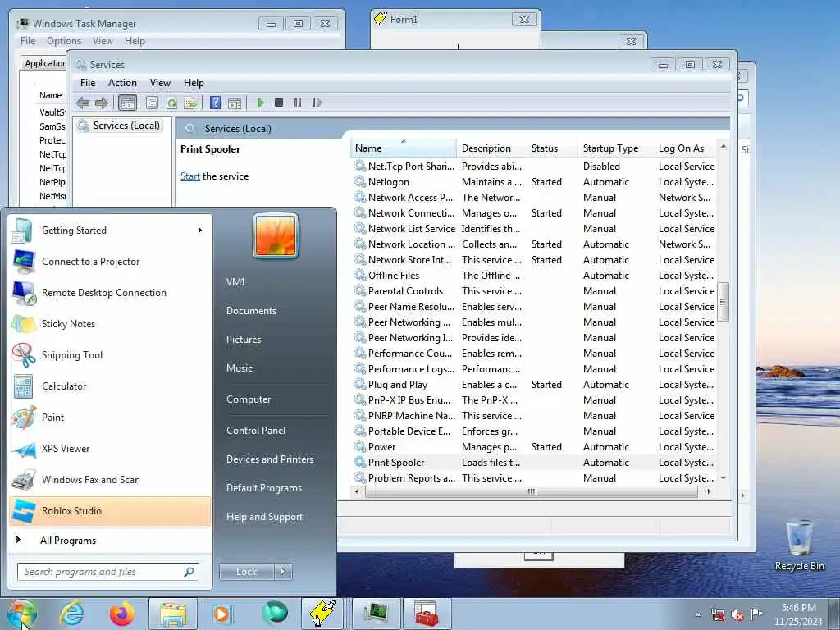
Task: Open XPS Viewer from Start menu
Action: 111,449
